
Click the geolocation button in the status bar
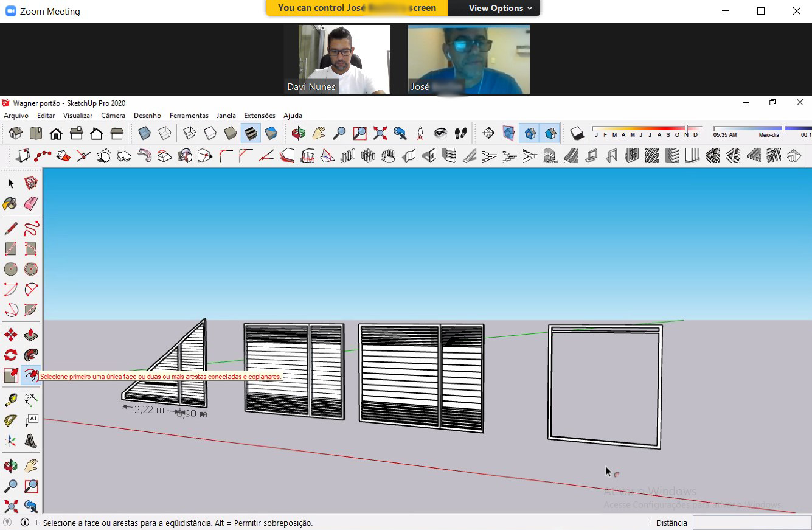[6, 522]
